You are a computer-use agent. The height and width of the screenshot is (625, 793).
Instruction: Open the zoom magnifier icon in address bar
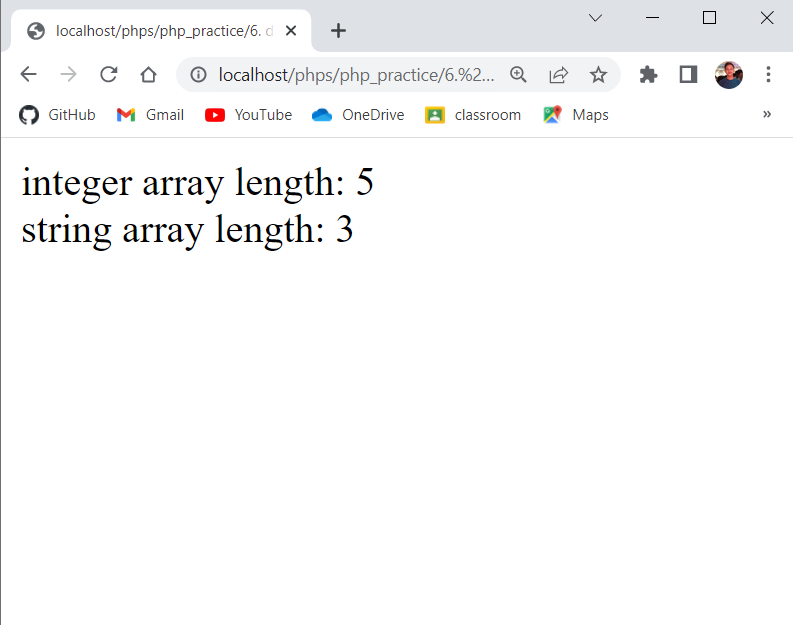point(518,74)
